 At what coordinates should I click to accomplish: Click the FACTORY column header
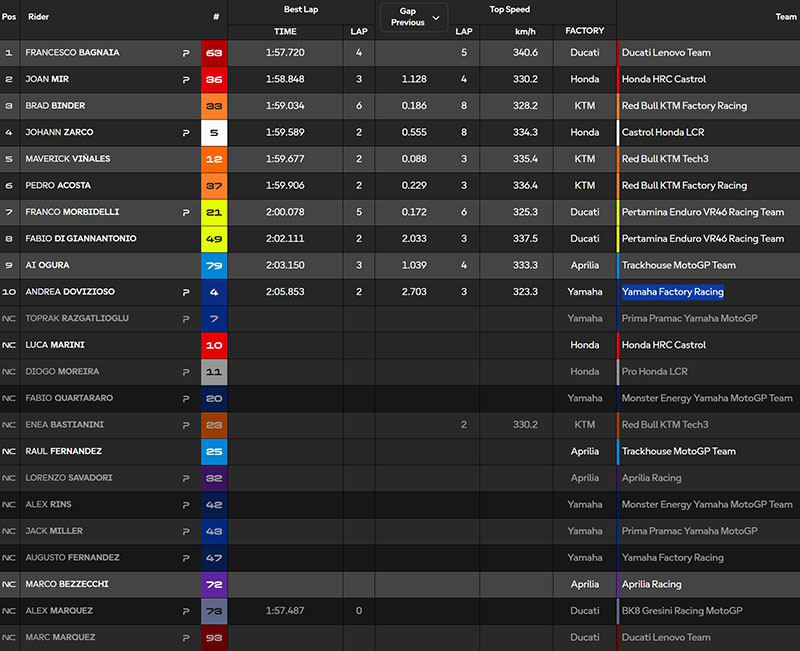tap(584, 31)
